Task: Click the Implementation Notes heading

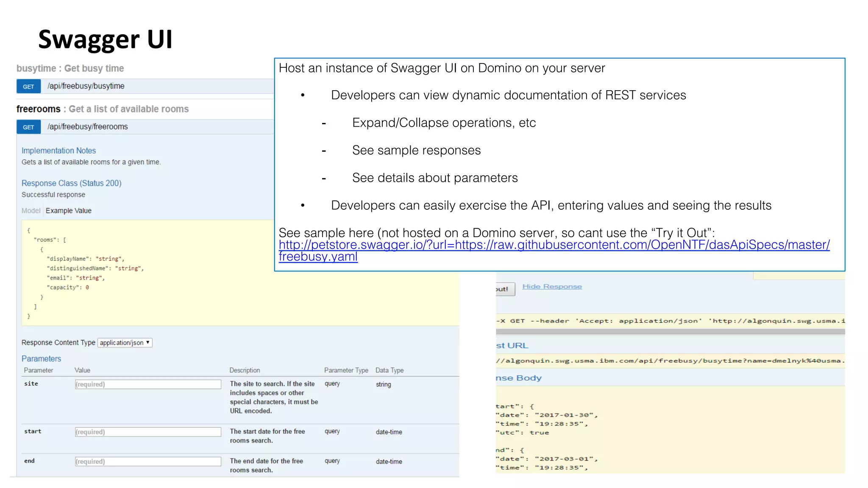Action: (x=59, y=150)
